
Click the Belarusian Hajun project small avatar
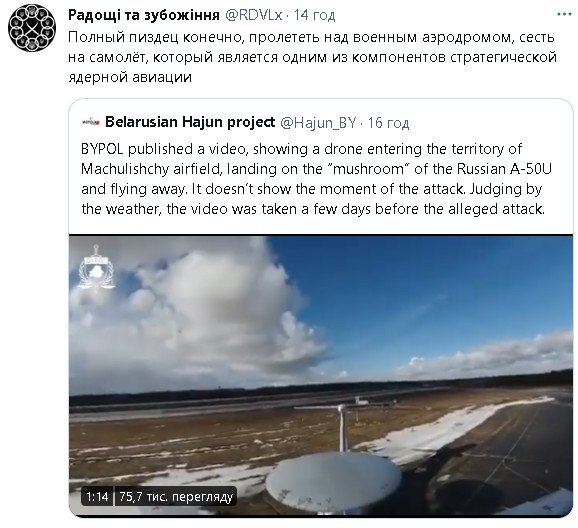[91, 122]
